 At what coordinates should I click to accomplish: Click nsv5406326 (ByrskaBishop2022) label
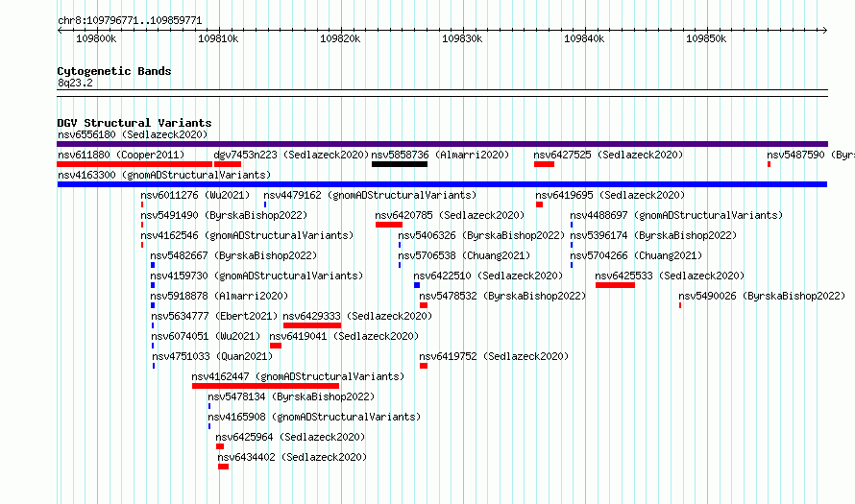pos(481,235)
